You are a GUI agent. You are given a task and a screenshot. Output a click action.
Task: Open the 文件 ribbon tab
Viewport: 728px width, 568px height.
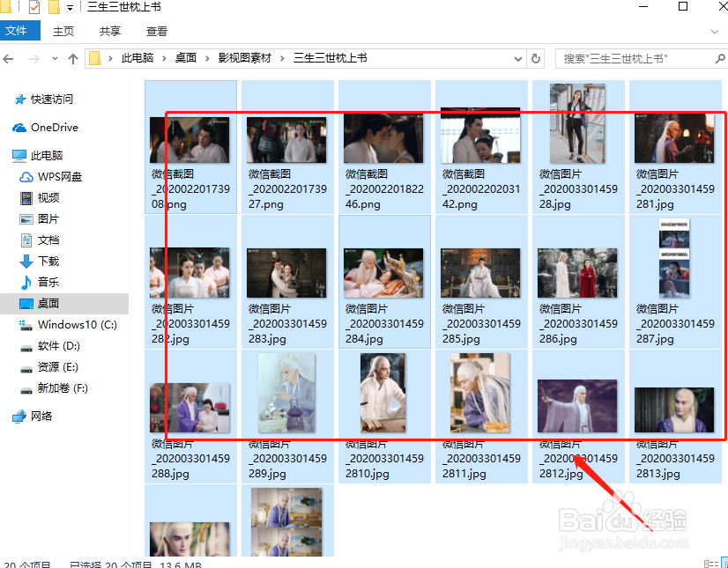click(x=19, y=31)
